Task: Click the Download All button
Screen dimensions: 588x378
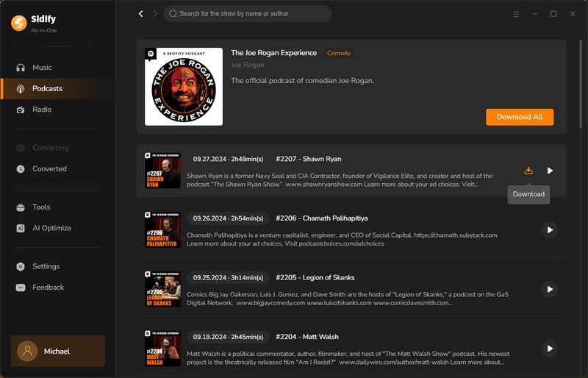Action: click(520, 117)
